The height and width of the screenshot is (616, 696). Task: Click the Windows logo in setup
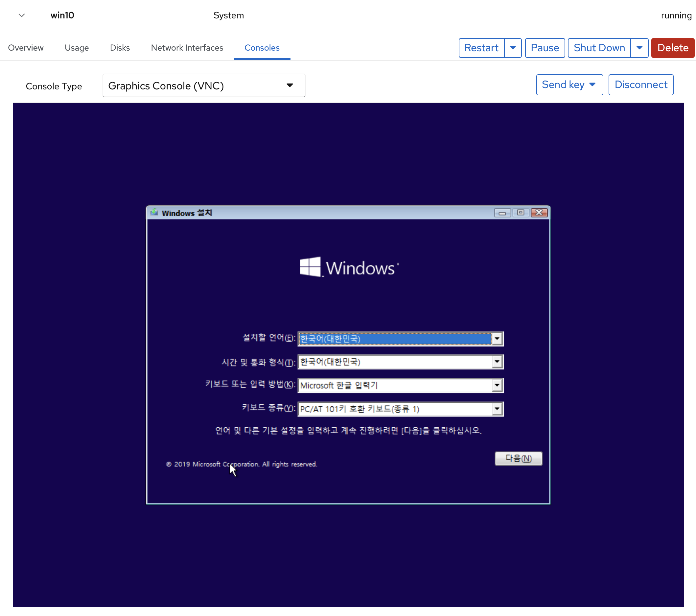point(349,267)
